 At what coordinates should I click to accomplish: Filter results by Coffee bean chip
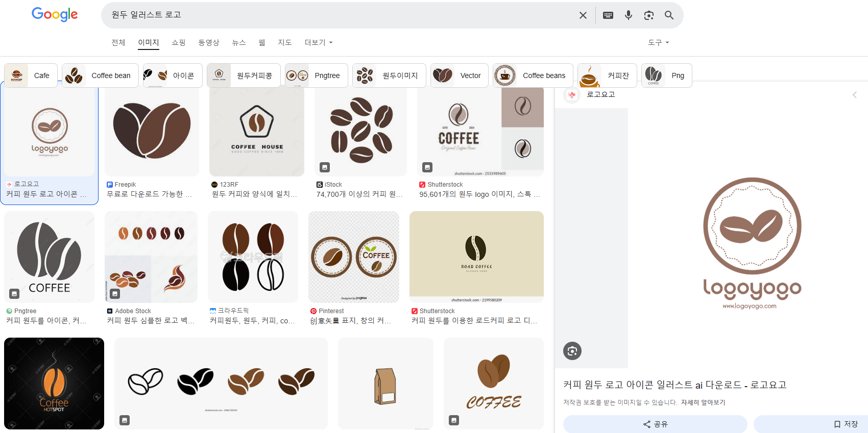click(x=100, y=75)
